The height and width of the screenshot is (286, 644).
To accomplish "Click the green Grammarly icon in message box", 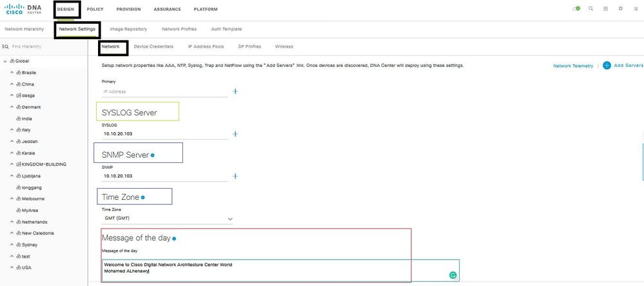I will (453, 275).
